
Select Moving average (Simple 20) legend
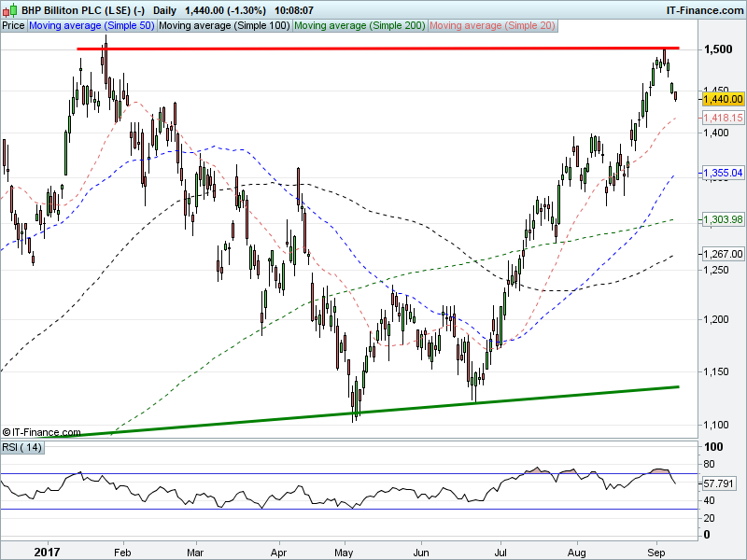click(x=492, y=26)
